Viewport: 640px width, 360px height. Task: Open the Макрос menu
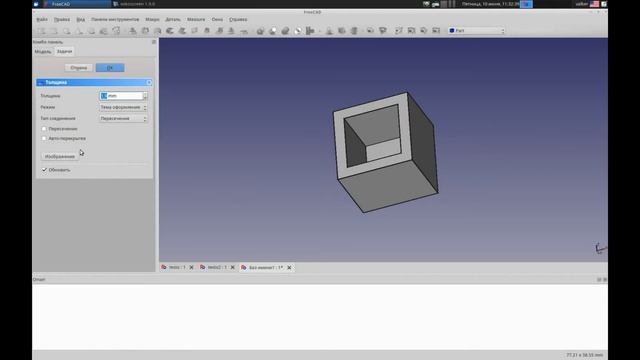pos(152,20)
